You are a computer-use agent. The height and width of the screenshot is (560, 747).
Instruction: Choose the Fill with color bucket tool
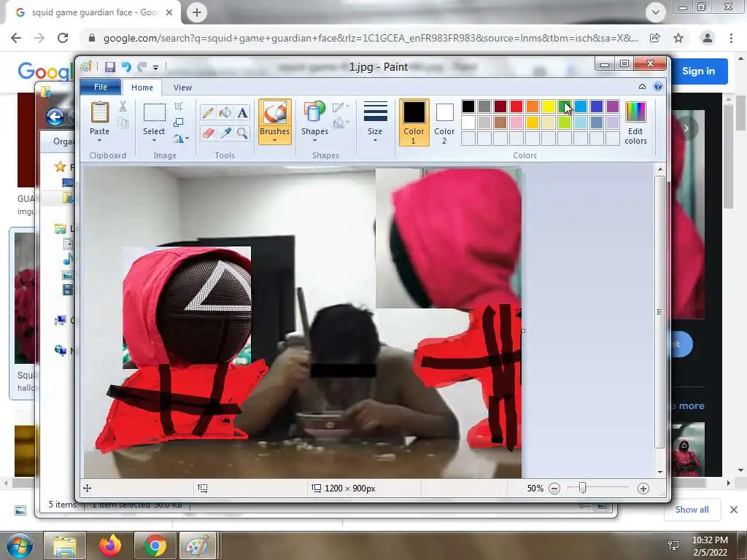click(x=225, y=112)
